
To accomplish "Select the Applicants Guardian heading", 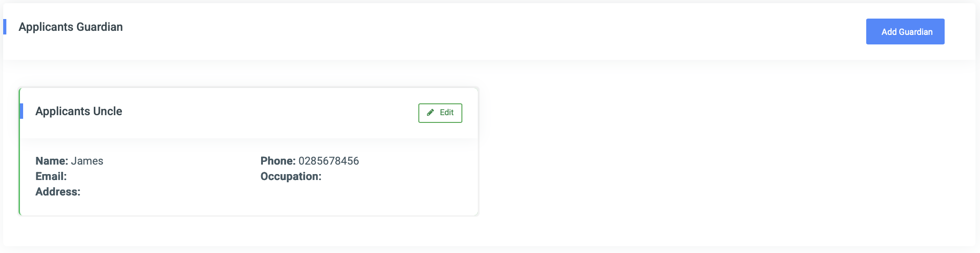I will point(71,27).
